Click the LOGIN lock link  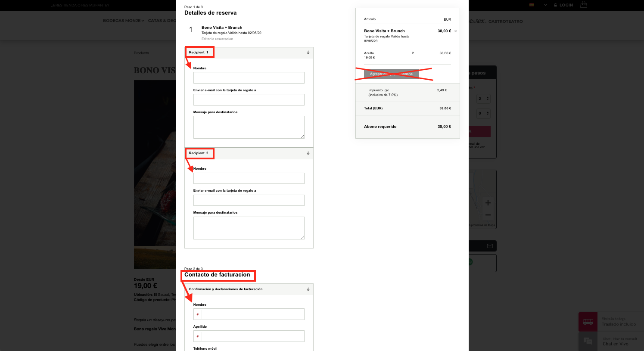point(563,5)
